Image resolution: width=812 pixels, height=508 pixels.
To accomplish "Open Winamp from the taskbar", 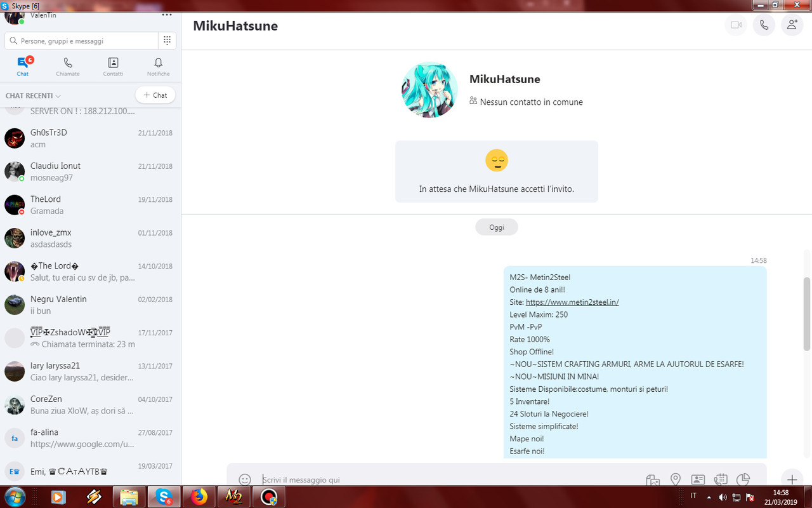I will [94, 497].
